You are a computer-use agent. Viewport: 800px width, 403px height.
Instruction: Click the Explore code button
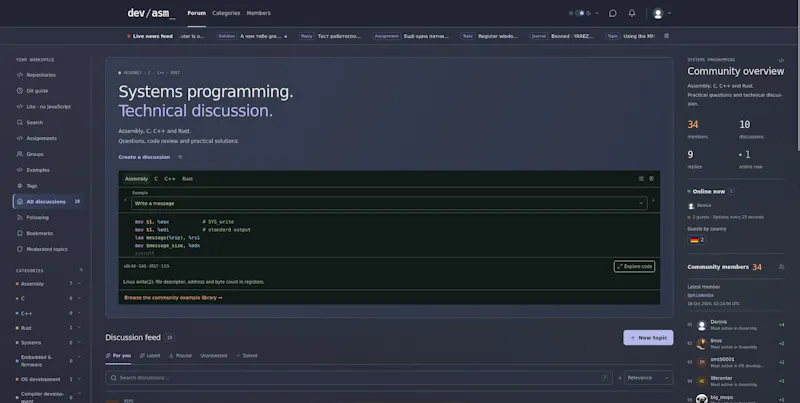point(634,266)
